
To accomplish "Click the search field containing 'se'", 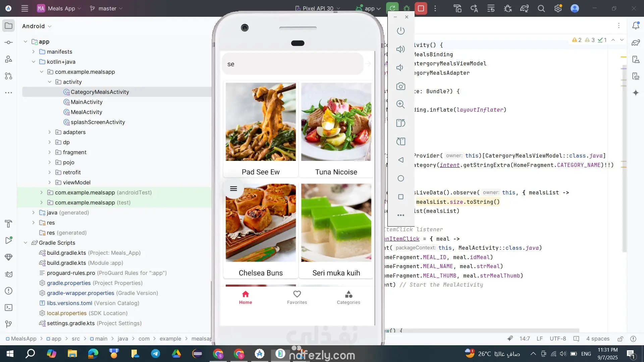I will 292,64.
